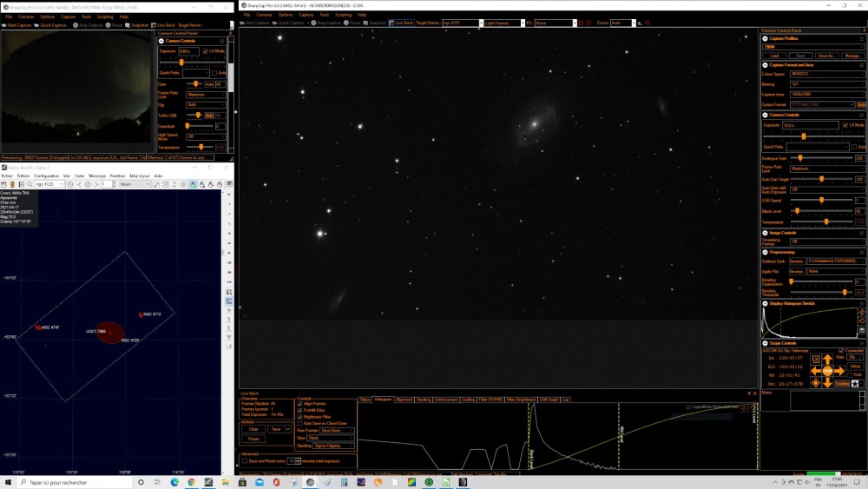Image resolution: width=868 pixels, height=489 pixels.
Task: Click NGC 4747 label on sky chart
Action: coord(50,327)
